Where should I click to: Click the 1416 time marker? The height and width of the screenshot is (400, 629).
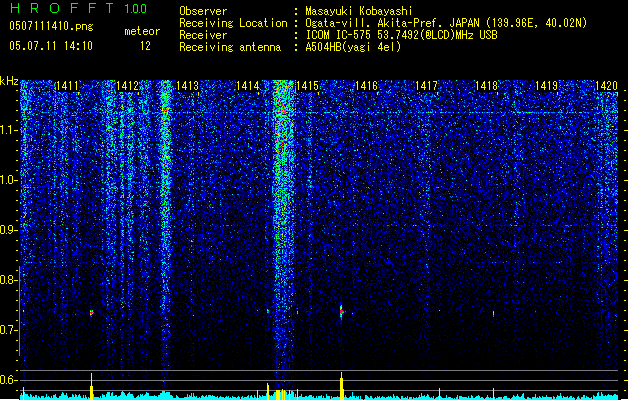coord(367,86)
